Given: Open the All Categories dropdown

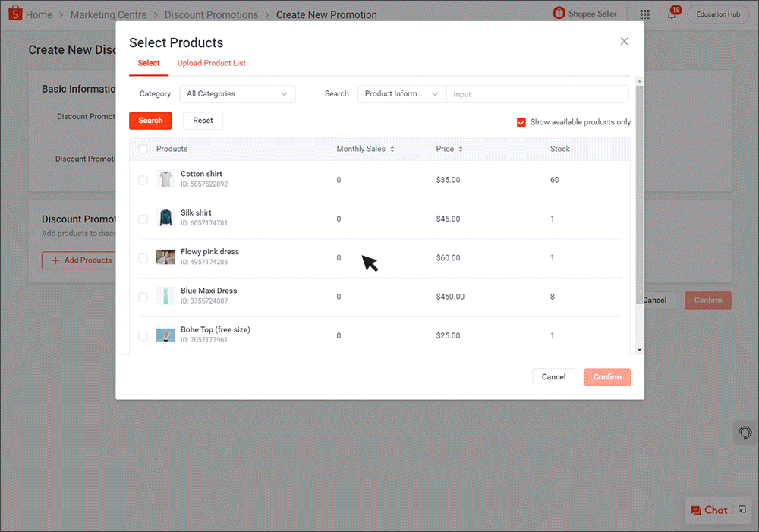Looking at the screenshot, I should pos(238,93).
